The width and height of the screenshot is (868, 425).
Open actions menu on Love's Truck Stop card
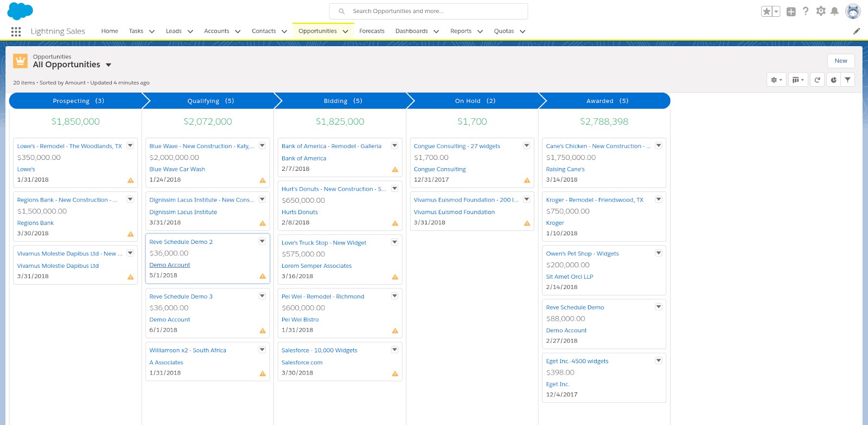(x=394, y=242)
